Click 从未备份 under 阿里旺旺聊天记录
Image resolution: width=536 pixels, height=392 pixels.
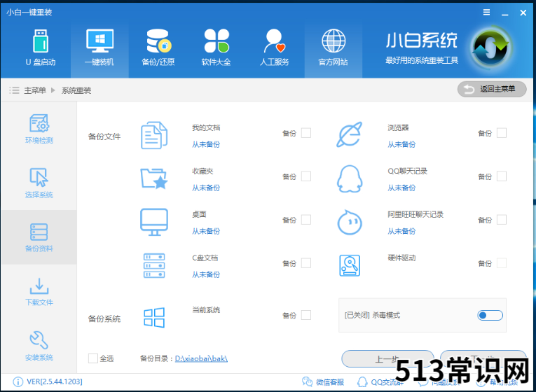click(401, 231)
